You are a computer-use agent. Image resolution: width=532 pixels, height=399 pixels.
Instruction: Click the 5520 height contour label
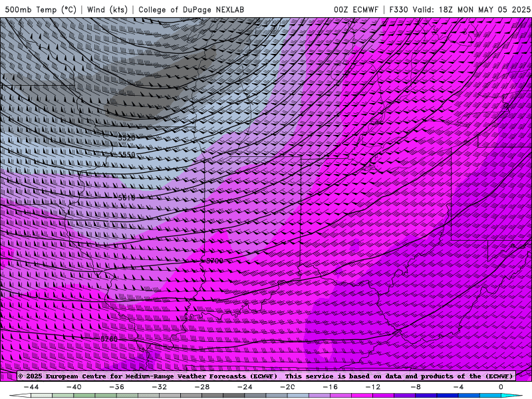[126, 138]
